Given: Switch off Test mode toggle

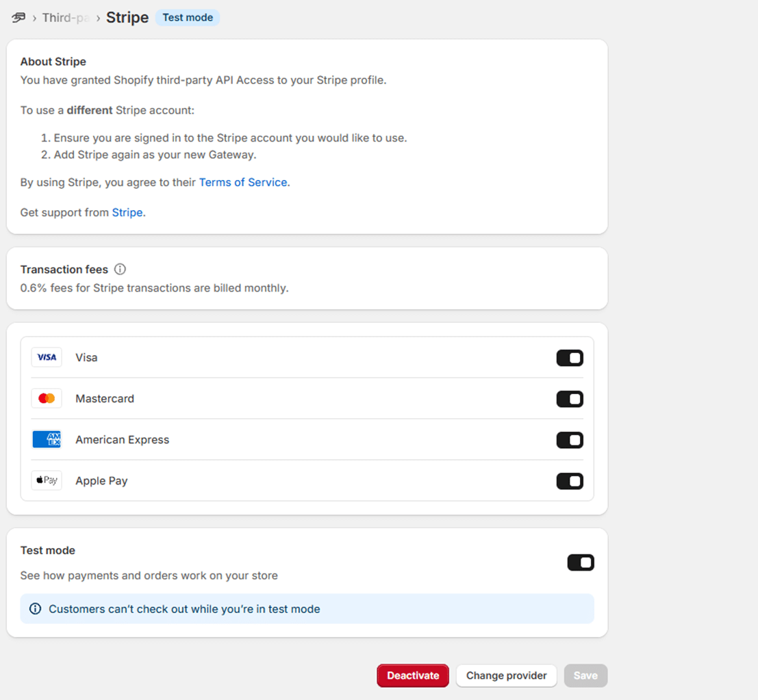Looking at the screenshot, I should click(x=580, y=562).
